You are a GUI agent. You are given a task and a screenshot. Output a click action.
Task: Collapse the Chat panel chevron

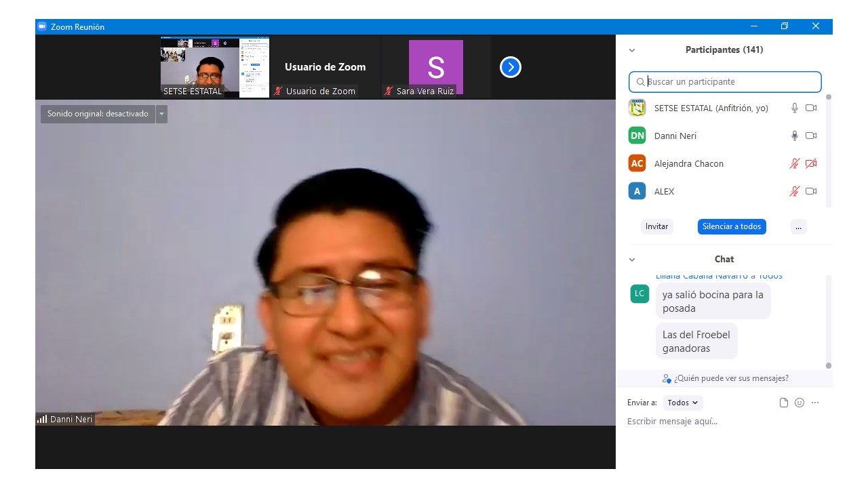click(x=632, y=260)
